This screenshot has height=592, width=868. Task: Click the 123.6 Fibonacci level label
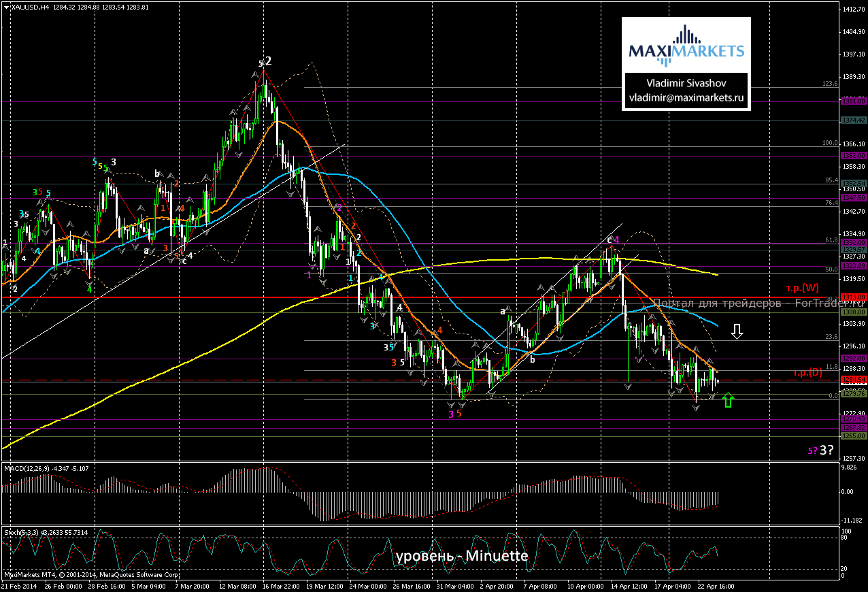pyautogui.click(x=829, y=84)
